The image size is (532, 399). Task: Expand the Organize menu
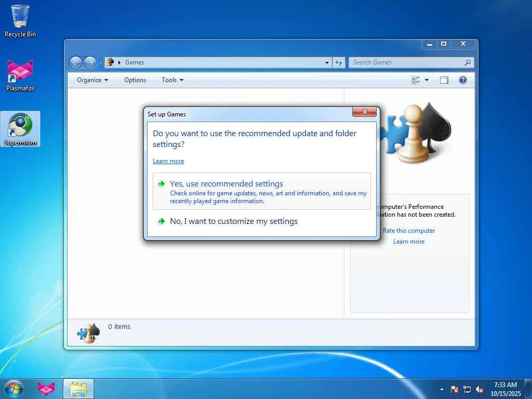pyautogui.click(x=92, y=80)
